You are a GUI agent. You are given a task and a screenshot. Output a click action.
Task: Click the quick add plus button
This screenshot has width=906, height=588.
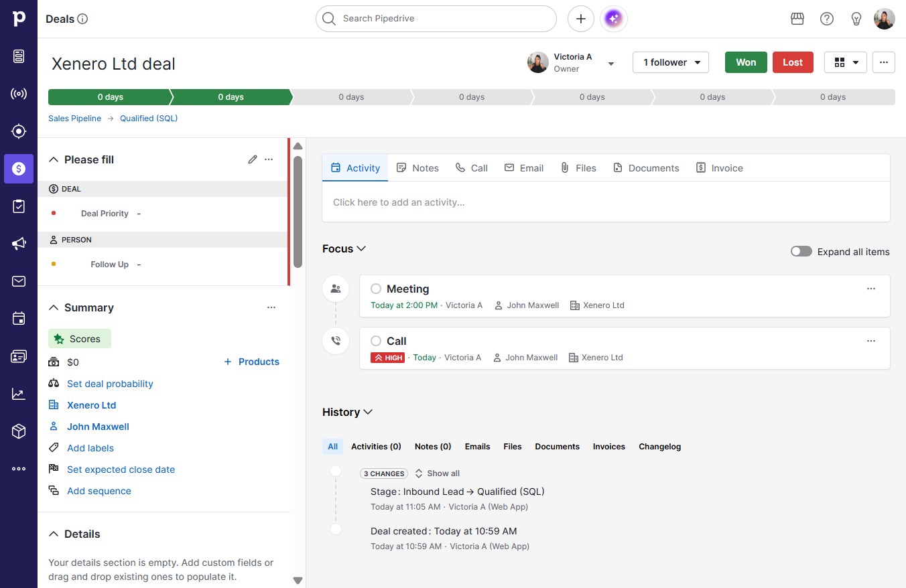tap(581, 19)
